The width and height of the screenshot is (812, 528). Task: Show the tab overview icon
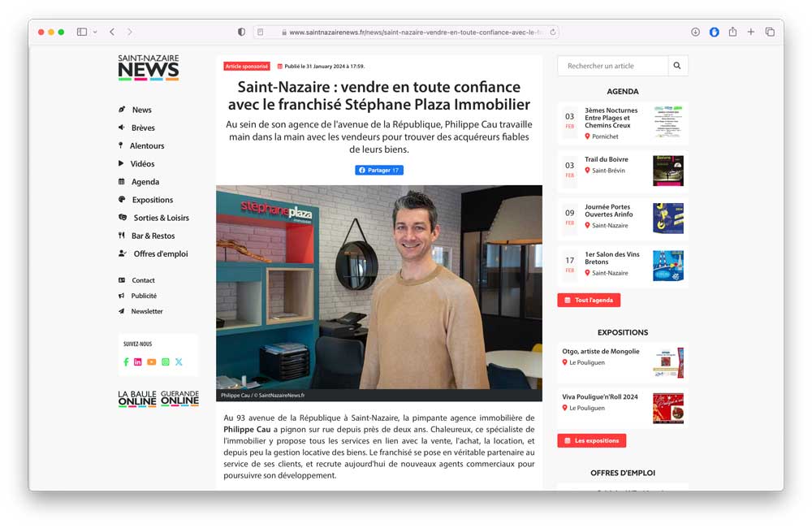click(x=770, y=32)
